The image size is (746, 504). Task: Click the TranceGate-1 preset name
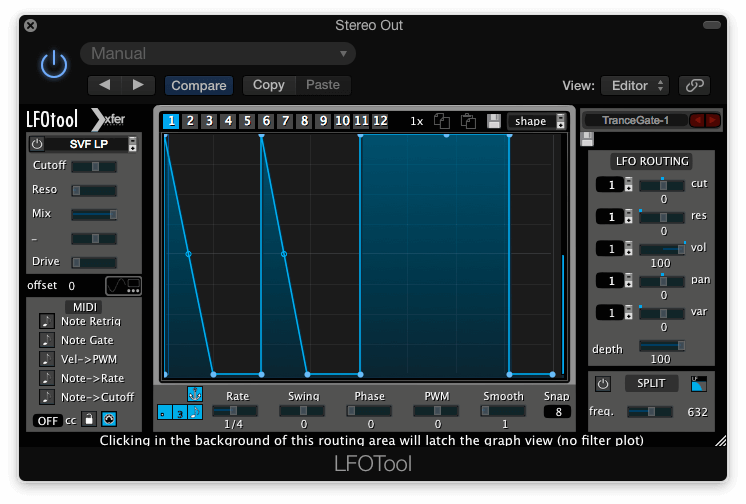pos(636,120)
